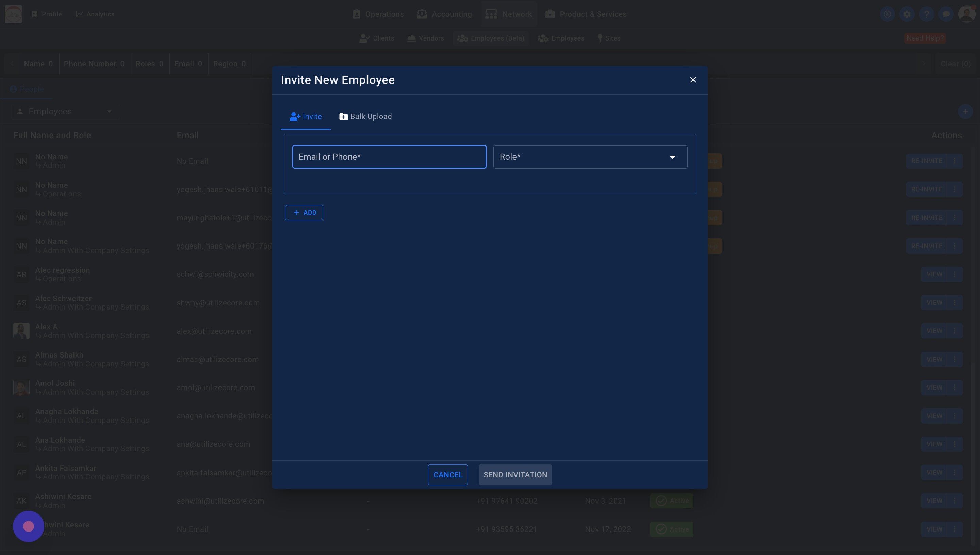Click the user avatar in top bar

[966, 14]
